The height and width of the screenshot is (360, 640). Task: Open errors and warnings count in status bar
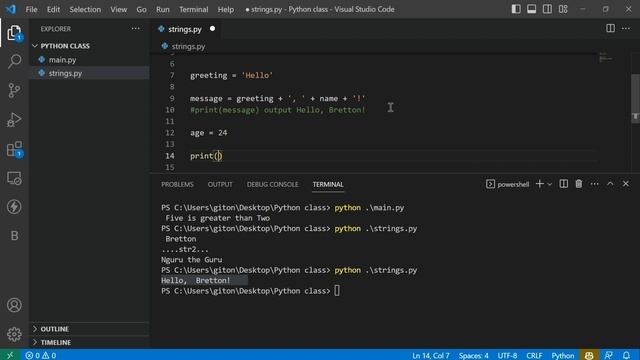40,355
